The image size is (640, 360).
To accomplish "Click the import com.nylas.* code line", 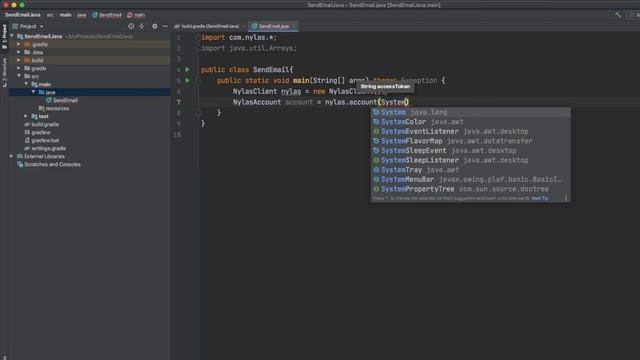I will (x=239, y=38).
